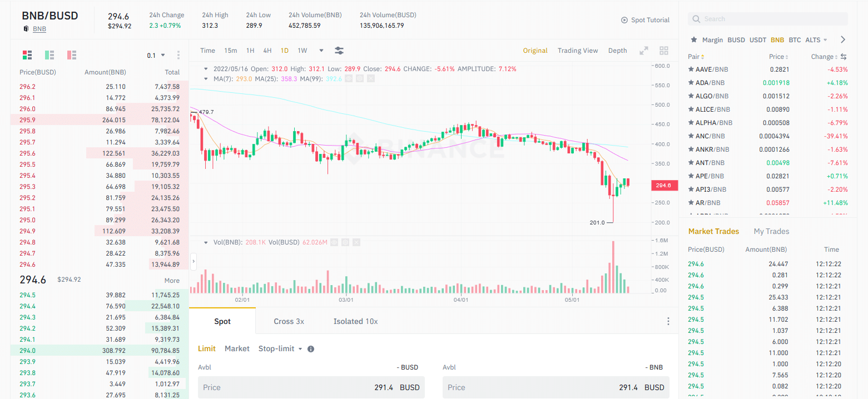
Task: Favorite the ADA/BNB pair star
Action: [691, 83]
